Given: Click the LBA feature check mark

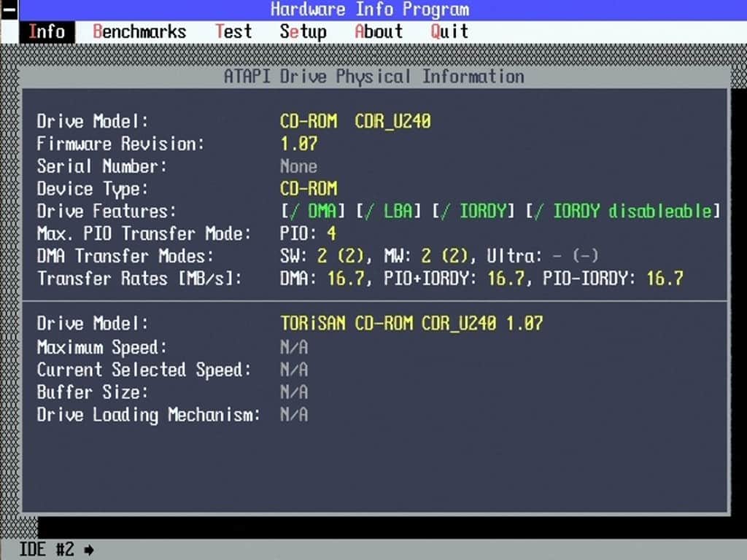Looking at the screenshot, I should 370,211.
